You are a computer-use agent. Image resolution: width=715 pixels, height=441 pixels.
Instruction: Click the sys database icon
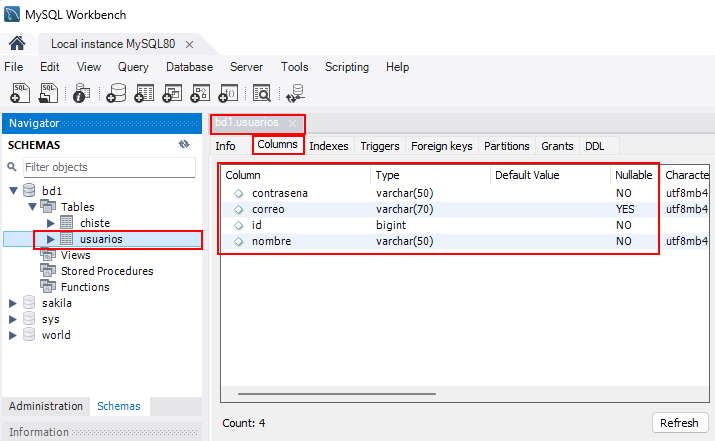[x=29, y=319]
